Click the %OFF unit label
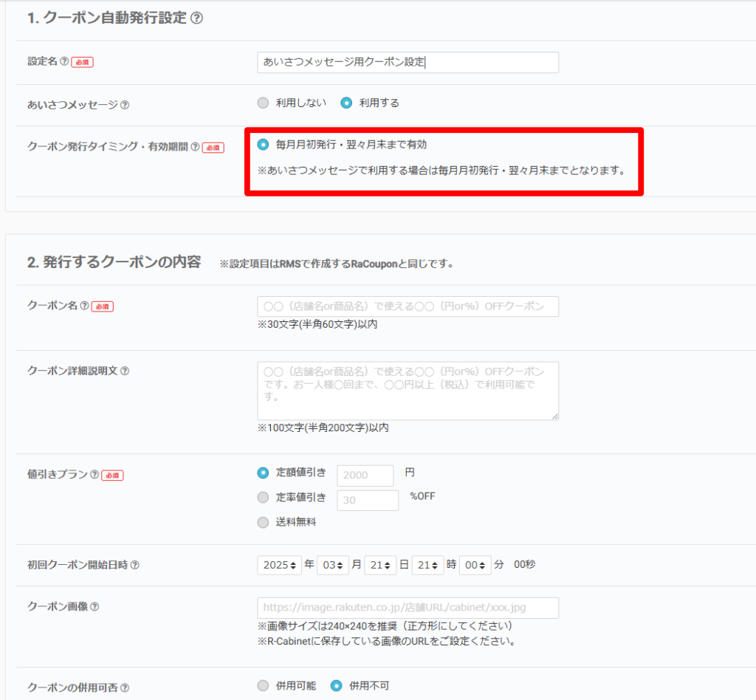The image size is (756, 700). [422, 496]
